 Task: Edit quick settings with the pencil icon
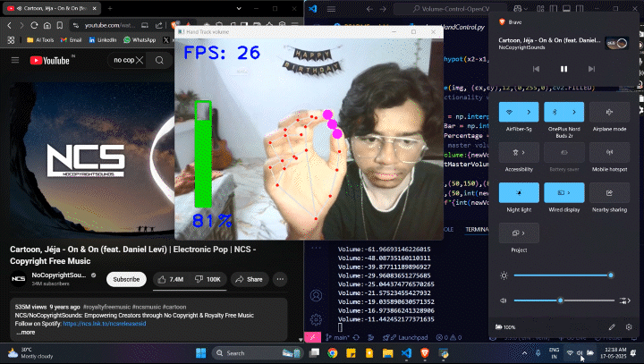(612, 327)
